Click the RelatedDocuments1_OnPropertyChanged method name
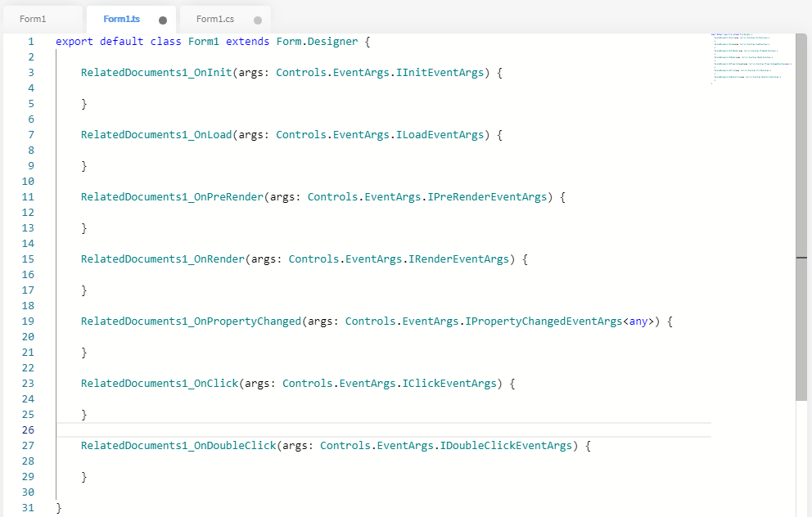Image resolution: width=812 pixels, height=517 pixels. (x=191, y=321)
